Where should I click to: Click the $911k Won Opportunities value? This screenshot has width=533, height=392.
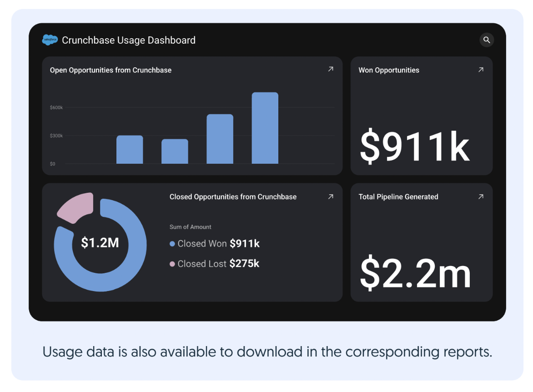coord(415,146)
